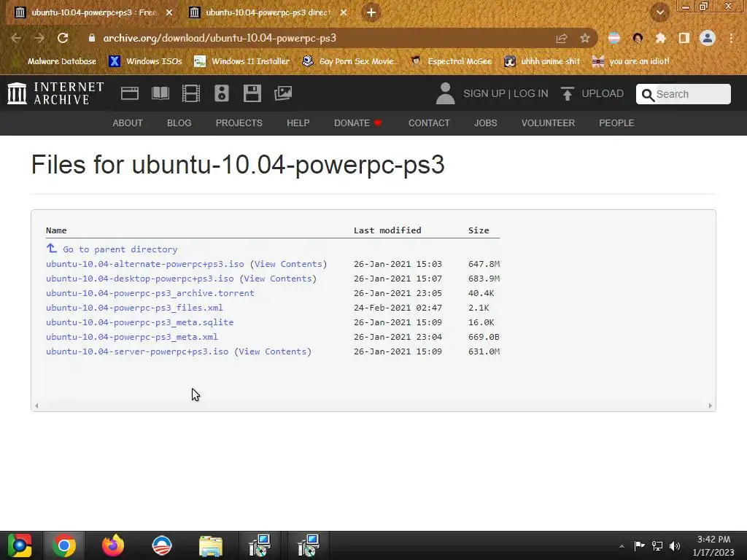Open the PEOPLE nav link
The width and height of the screenshot is (747, 560).
[x=616, y=122]
